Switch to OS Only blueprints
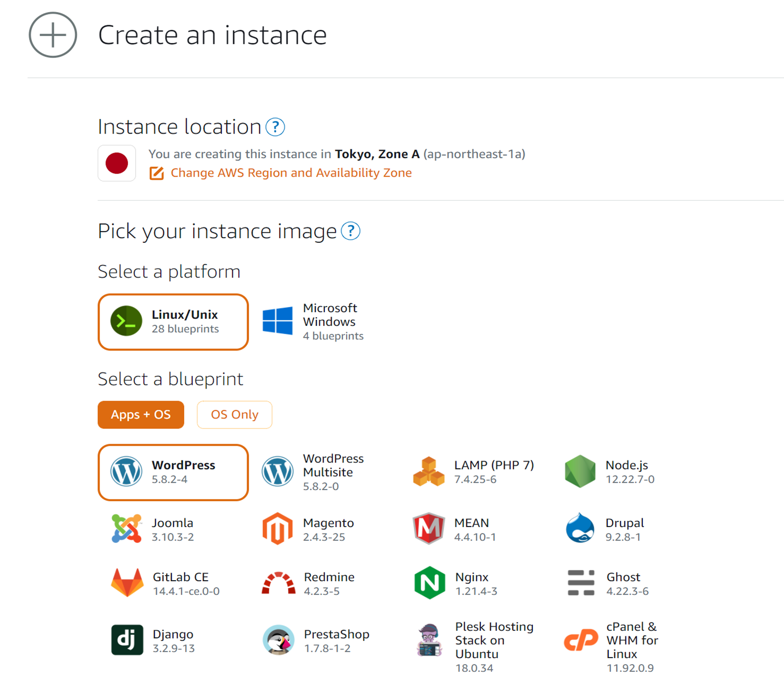784x693 pixels. coord(234,415)
